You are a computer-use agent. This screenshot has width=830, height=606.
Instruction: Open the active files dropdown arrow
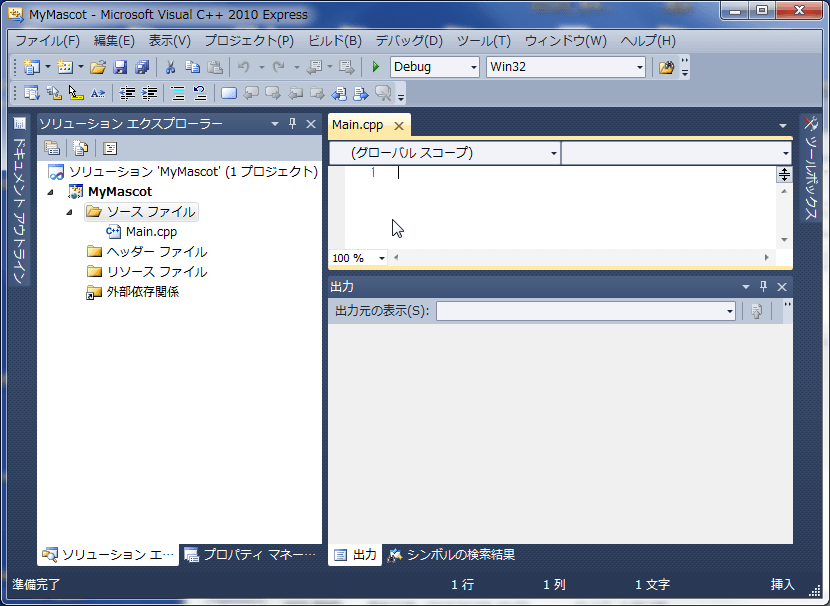click(x=783, y=126)
